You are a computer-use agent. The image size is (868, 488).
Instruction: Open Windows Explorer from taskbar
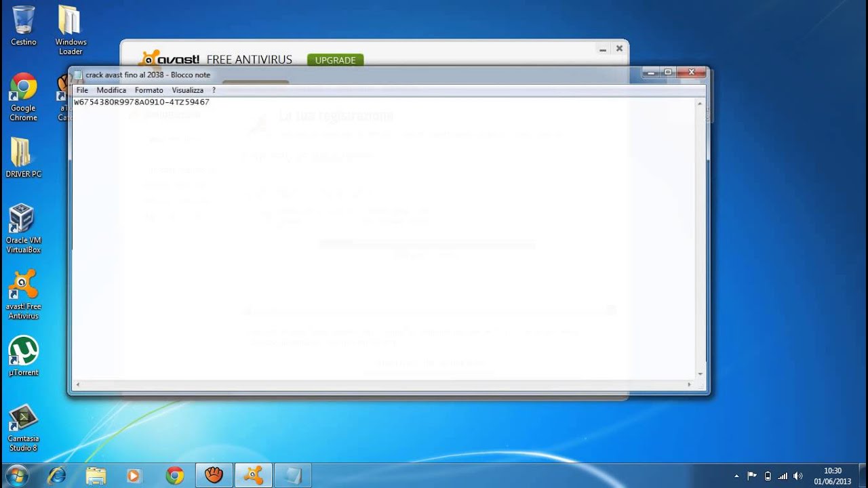[x=96, y=476]
